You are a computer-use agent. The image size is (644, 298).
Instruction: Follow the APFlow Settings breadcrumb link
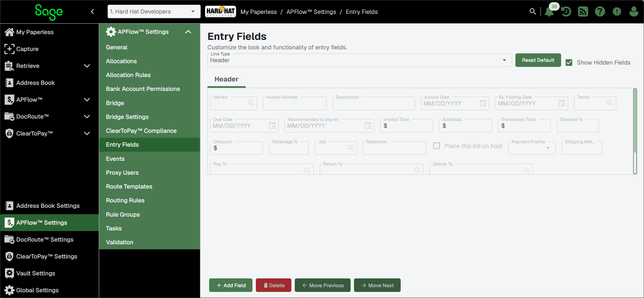[x=311, y=12]
